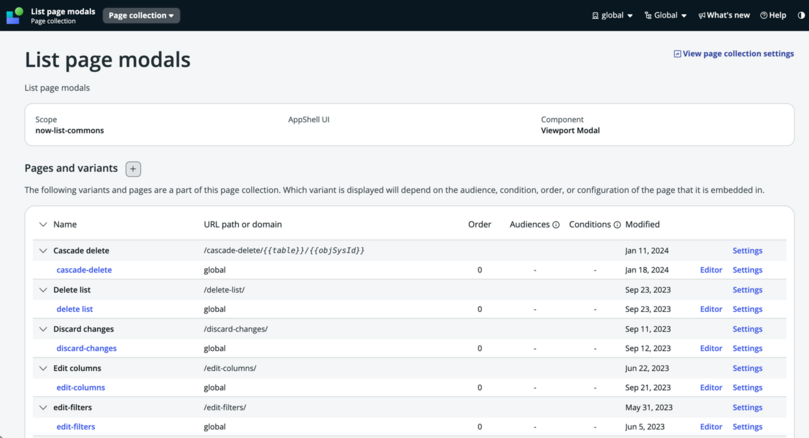
Task: Open Settings for edit-columns variant
Action: point(747,387)
